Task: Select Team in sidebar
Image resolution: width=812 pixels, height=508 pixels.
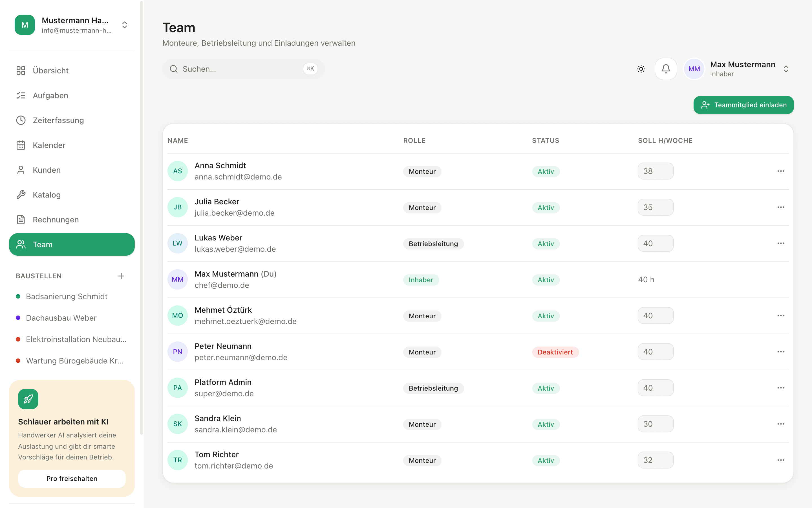Action: pyautogui.click(x=72, y=244)
